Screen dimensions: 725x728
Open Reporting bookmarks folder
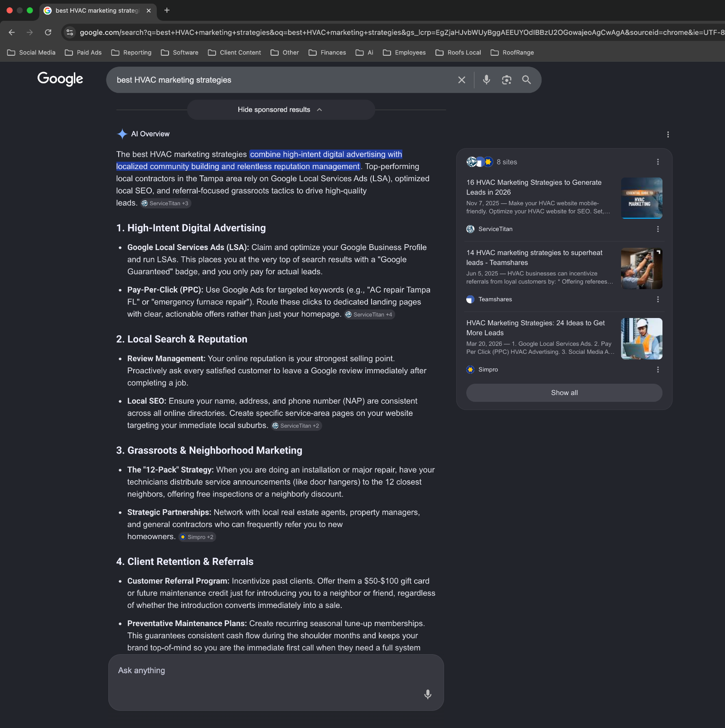click(x=131, y=53)
